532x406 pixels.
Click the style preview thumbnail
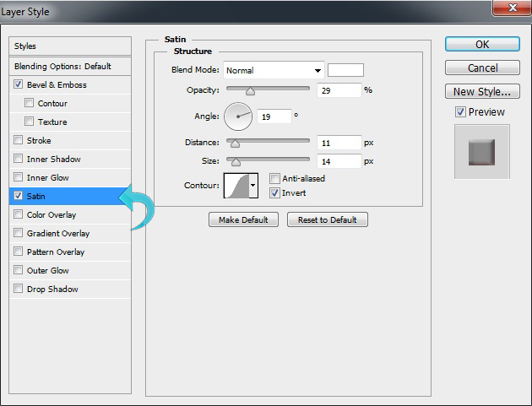(482, 152)
